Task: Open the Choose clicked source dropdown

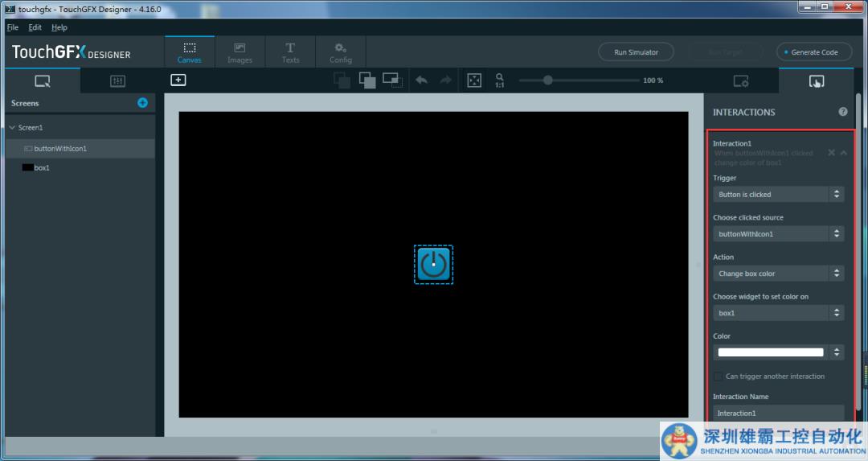Action: [x=778, y=234]
